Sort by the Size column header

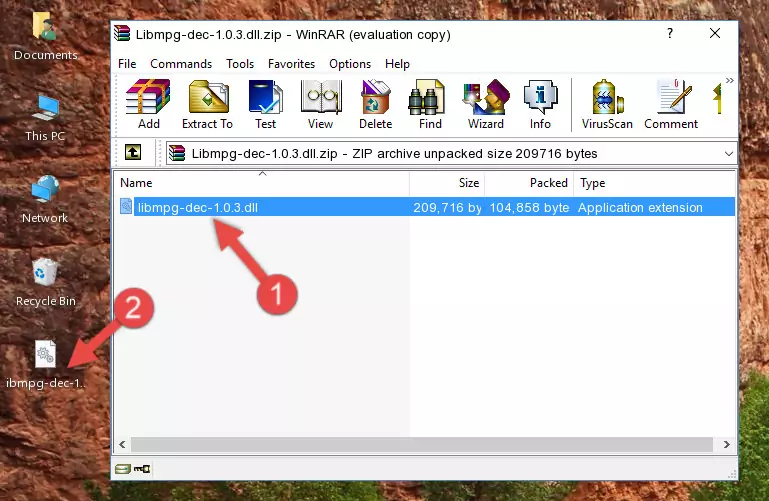click(x=447, y=183)
